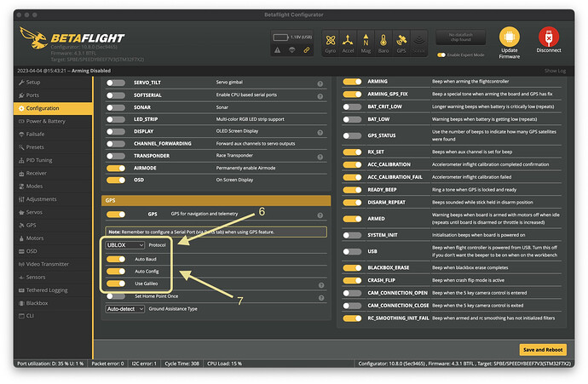588x384 pixels.
Task: Enable the SYSTEM_INIT beeper switch
Action: (352, 235)
